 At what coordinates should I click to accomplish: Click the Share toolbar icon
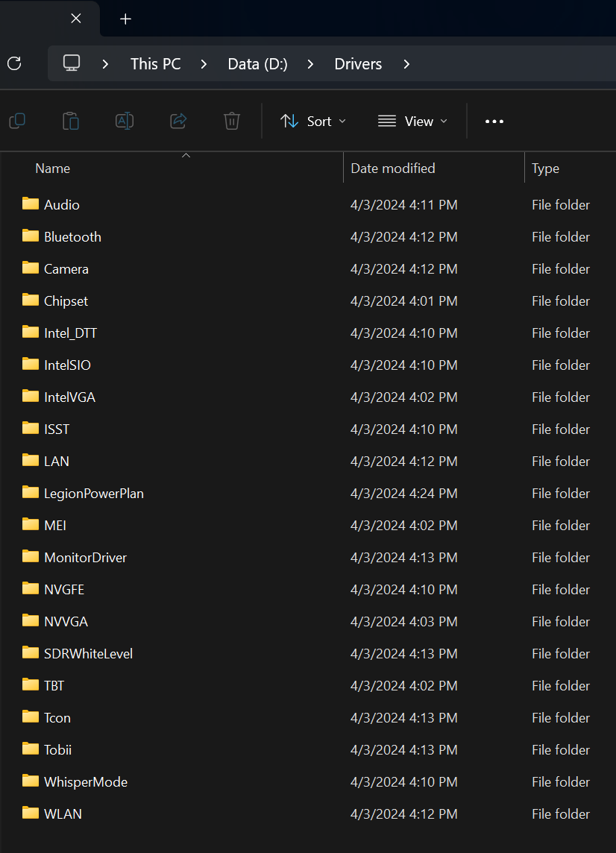(178, 121)
